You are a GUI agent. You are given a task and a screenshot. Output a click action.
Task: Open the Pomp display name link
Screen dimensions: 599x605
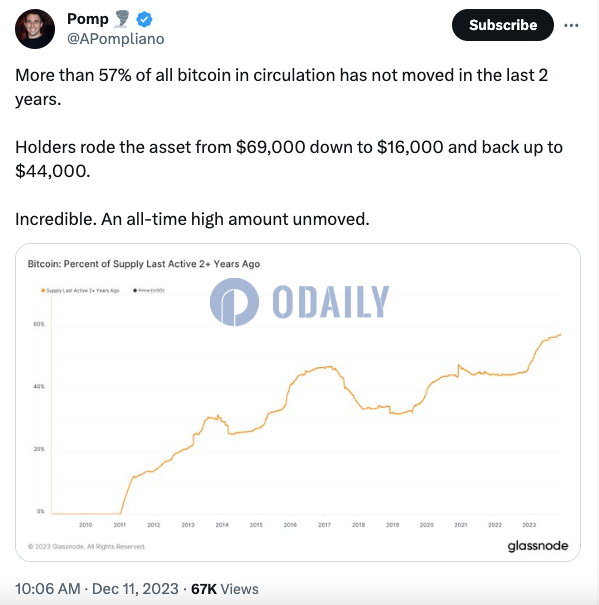[88, 19]
